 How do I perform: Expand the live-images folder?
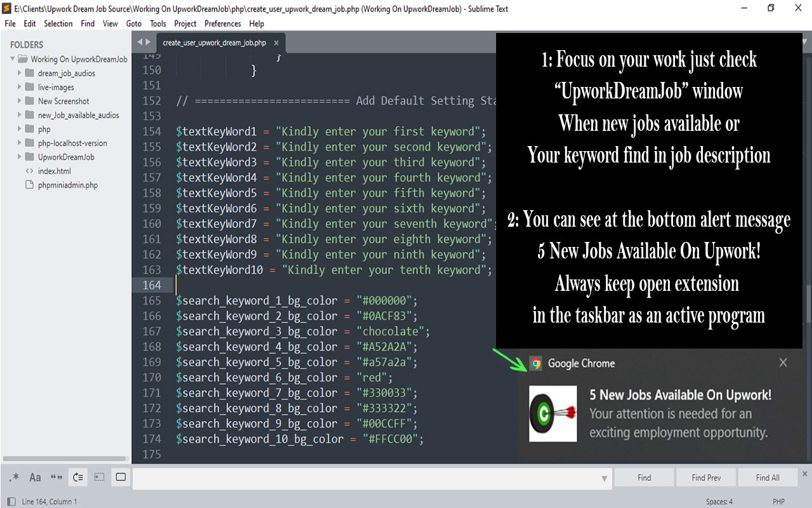coord(20,87)
